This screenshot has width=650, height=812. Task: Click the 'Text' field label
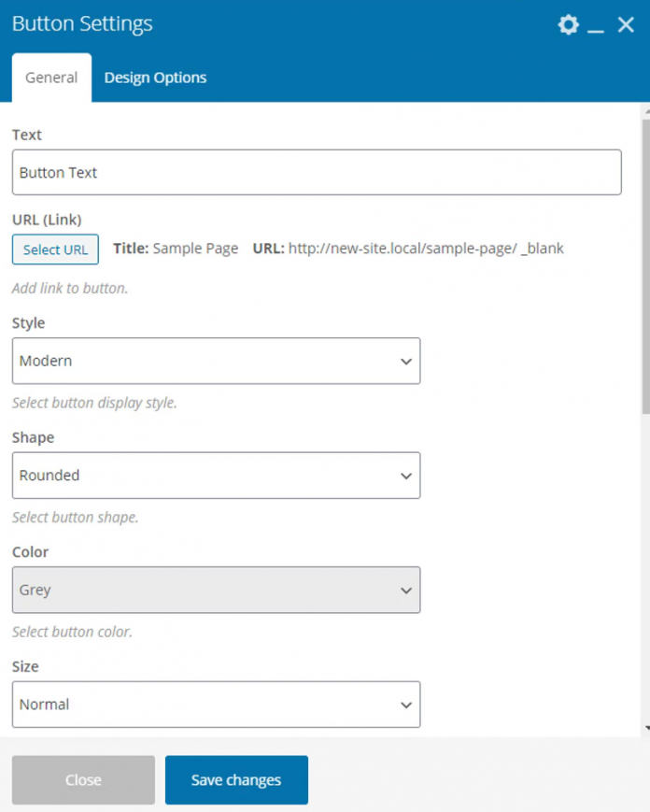(x=27, y=135)
